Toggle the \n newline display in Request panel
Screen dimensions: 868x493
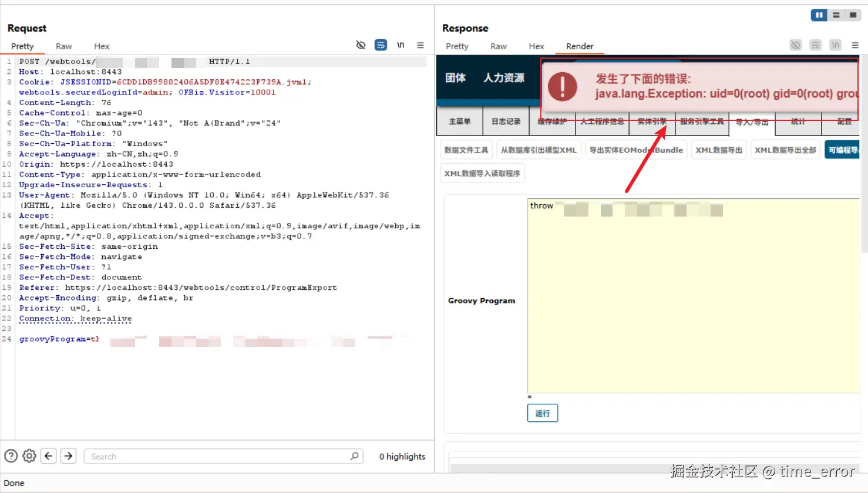(401, 45)
